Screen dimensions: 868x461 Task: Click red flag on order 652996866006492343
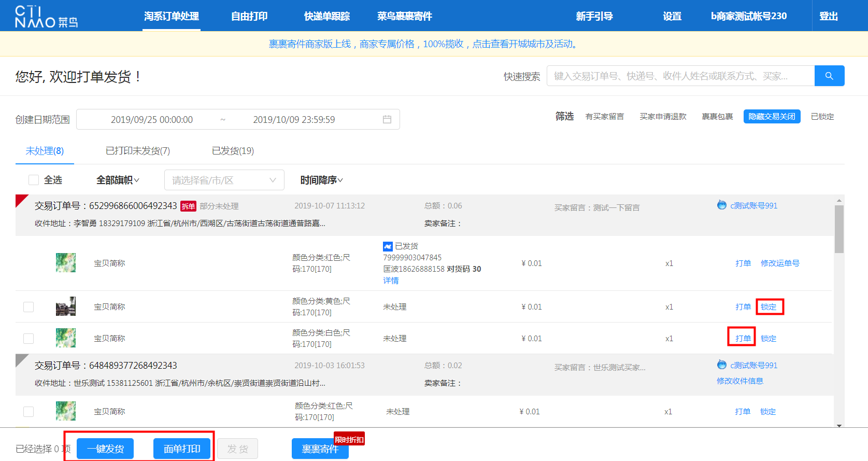point(21,200)
